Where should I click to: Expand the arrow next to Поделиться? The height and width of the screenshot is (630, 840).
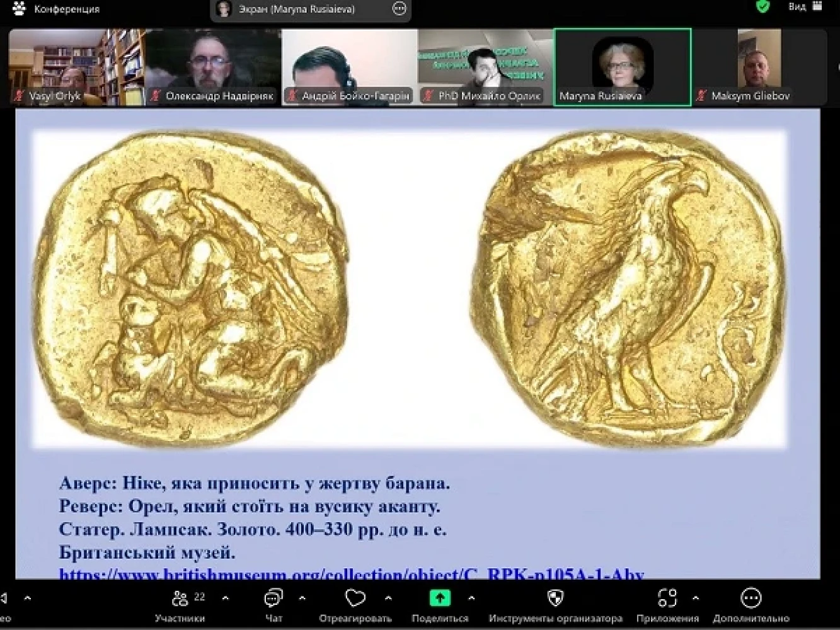click(x=471, y=598)
